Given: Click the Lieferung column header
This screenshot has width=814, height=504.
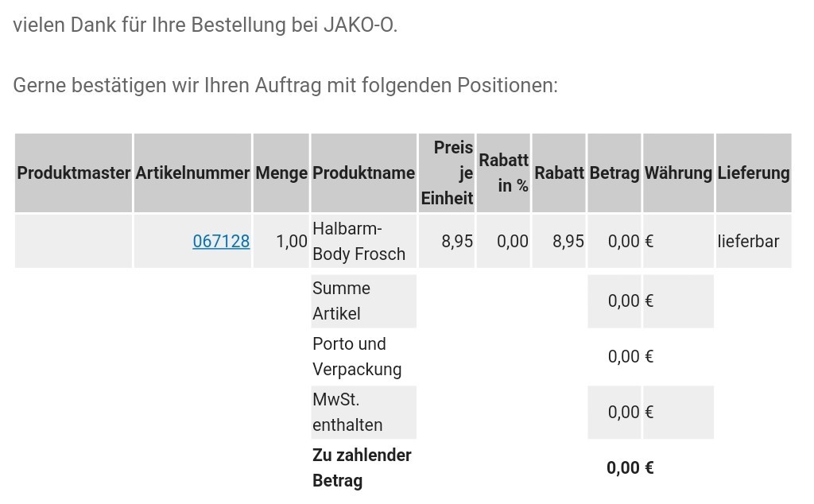Looking at the screenshot, I should click(754, 173).
